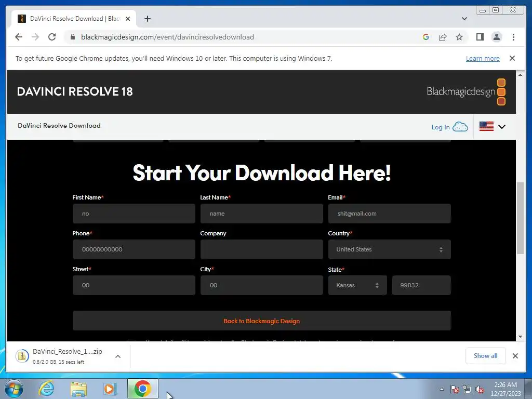Open Windows Media Player from taskbar
The height and width of the screenshot is (399, 532).
(110, 389)
